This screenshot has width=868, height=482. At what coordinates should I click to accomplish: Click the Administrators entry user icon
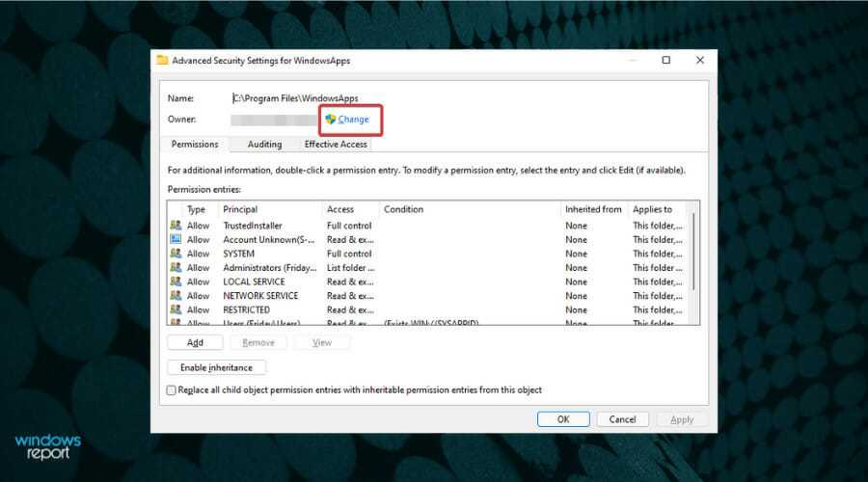pyautogui.click(x=176, y=268)
